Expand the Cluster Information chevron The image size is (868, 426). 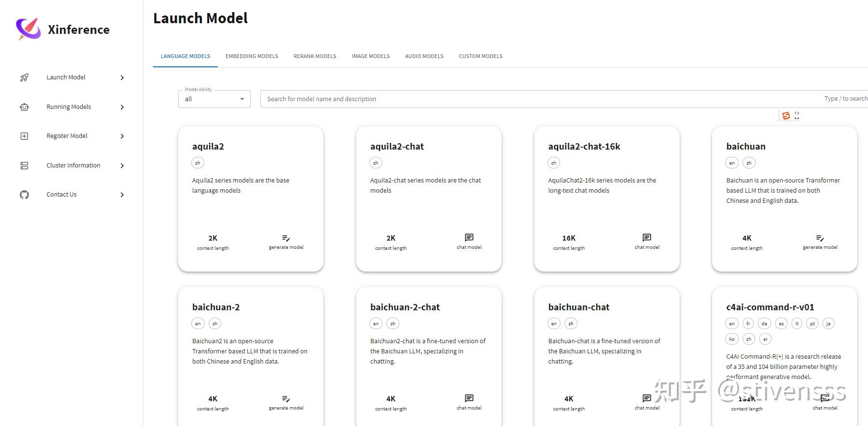(x=122, y=166)
